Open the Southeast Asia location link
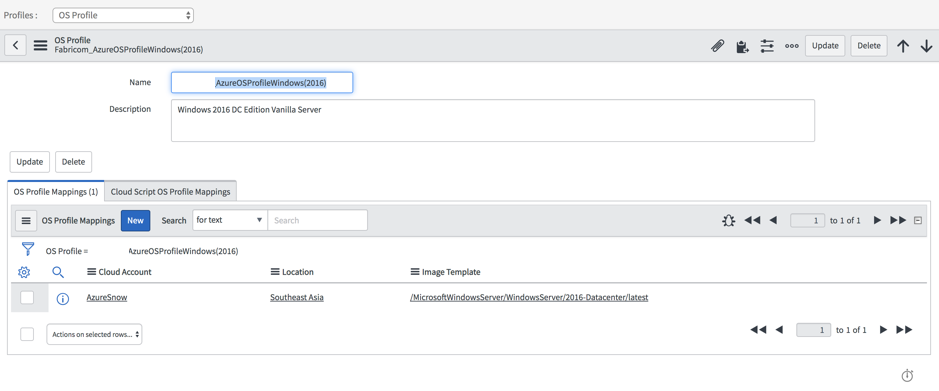Screen dimensions: 939x391 click(297, 297)
